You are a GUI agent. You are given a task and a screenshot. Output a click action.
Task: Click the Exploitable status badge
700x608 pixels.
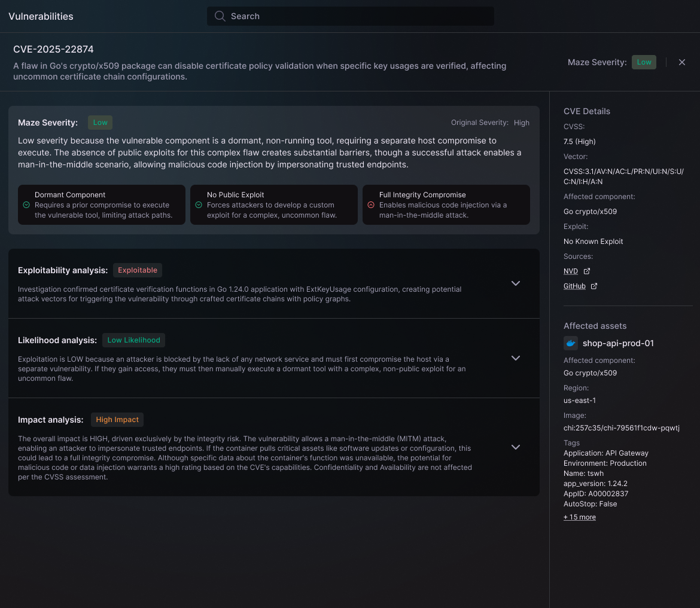137,270
